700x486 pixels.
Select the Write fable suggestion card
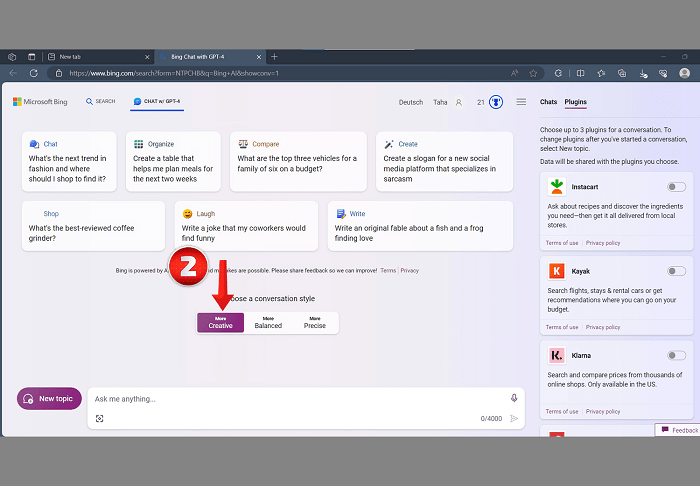point(420,226)
